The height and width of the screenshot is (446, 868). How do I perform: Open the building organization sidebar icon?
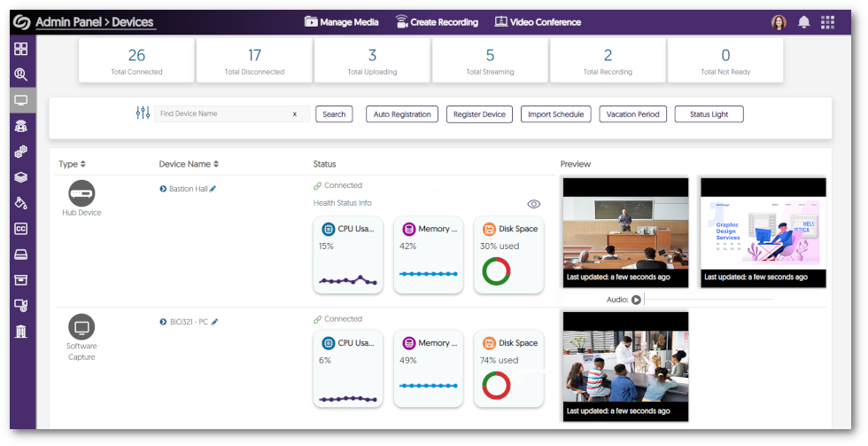click(21, 332)
